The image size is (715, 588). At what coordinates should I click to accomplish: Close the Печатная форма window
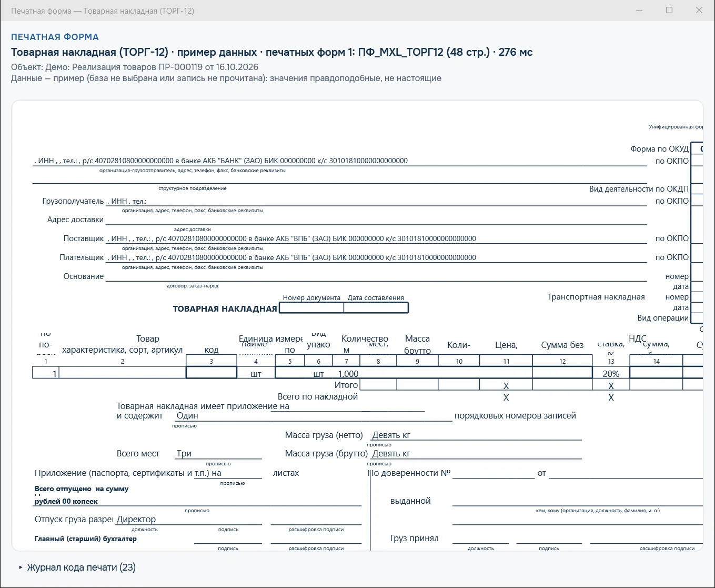(699, 11)
